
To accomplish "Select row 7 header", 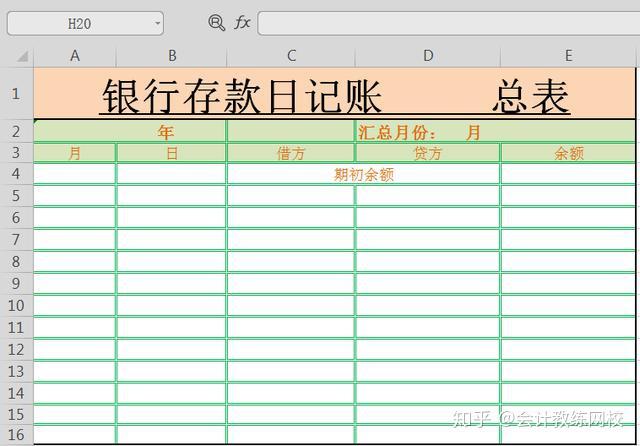I will coord(16,240).
